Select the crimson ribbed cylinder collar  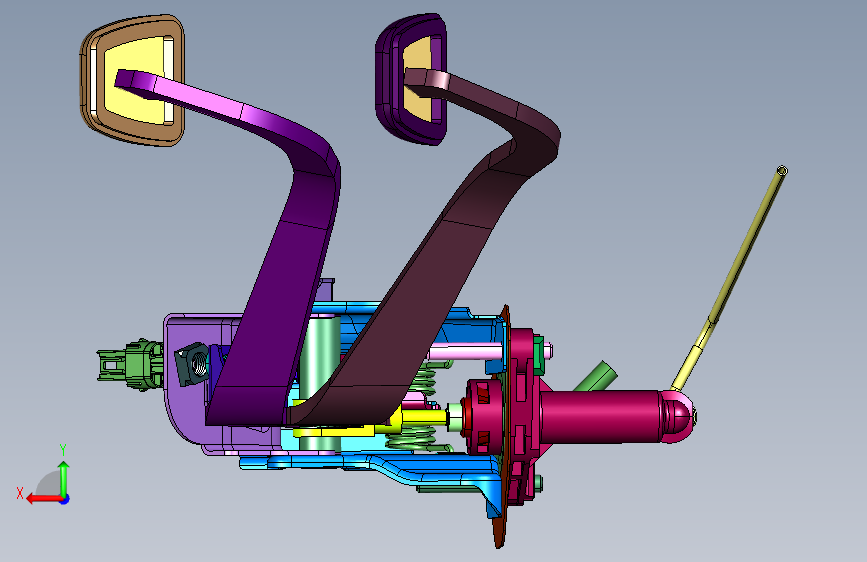click(x=484, y=416)
